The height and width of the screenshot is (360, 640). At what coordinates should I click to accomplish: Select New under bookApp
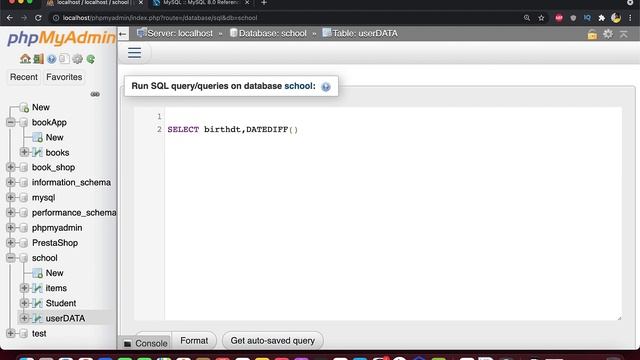54,138
